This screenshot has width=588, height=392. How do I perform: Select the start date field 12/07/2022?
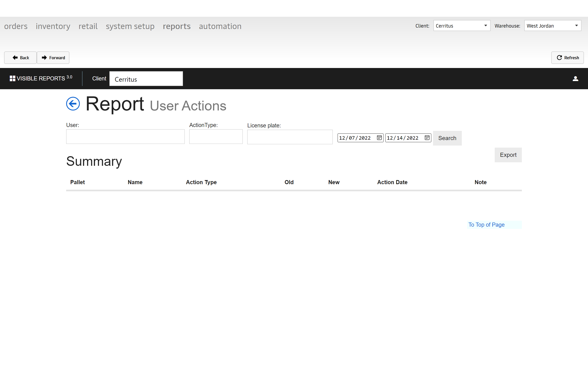click(x=360, y=138)
